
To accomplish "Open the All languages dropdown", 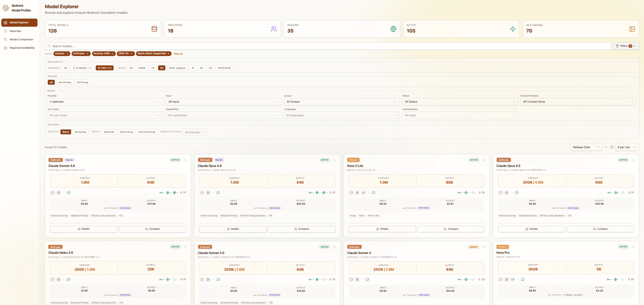I will click(342, 115).
